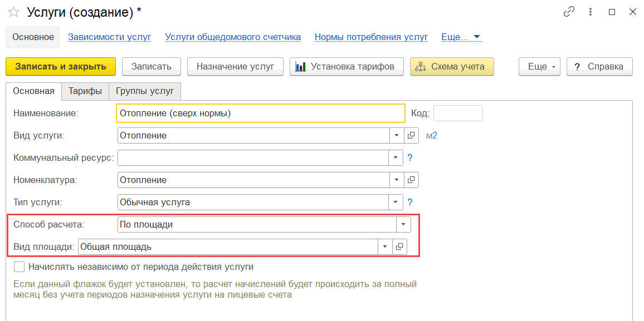Switch to the Группы услуг tab
644x321 pixels.
click(145, 91)
